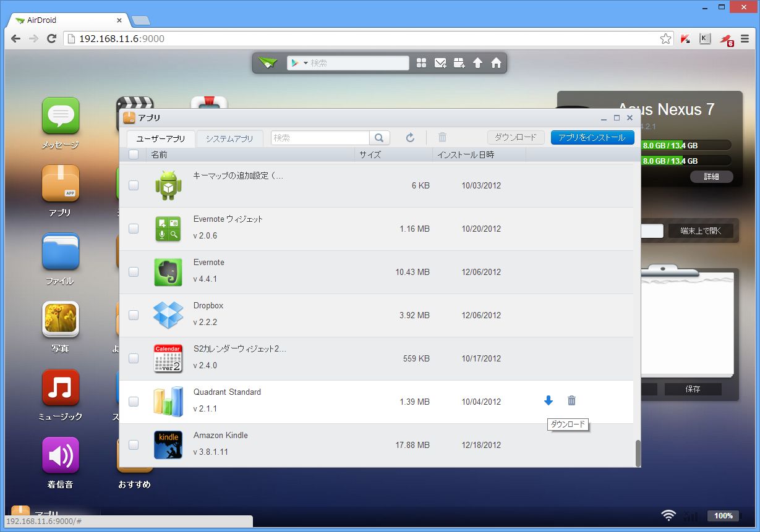The height and width of the screenshot is (532, 760).
Task: Click the upload arrow icon in top toolbar
Action: coord(477,63)
